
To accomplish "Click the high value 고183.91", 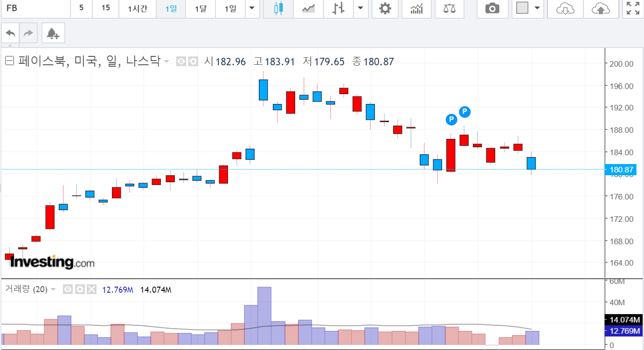I will coord(274,62).
